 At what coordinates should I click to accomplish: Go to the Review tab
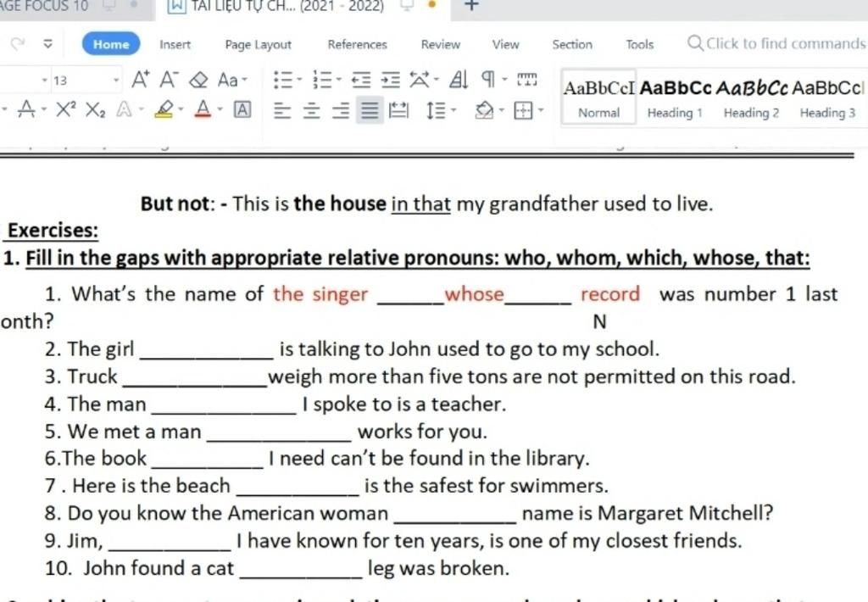pyautogui.click(x=440, y=44)
